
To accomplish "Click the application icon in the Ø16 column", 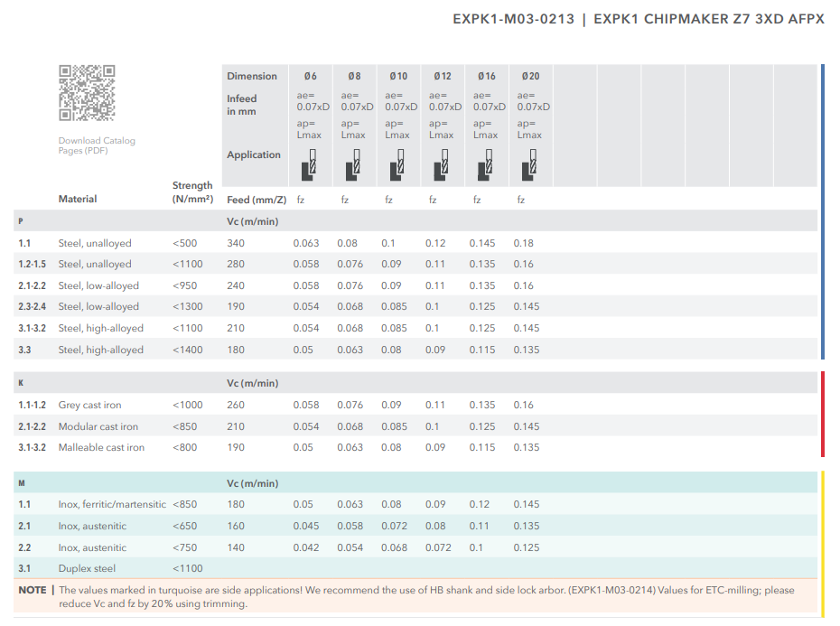I will coord(485,166).
